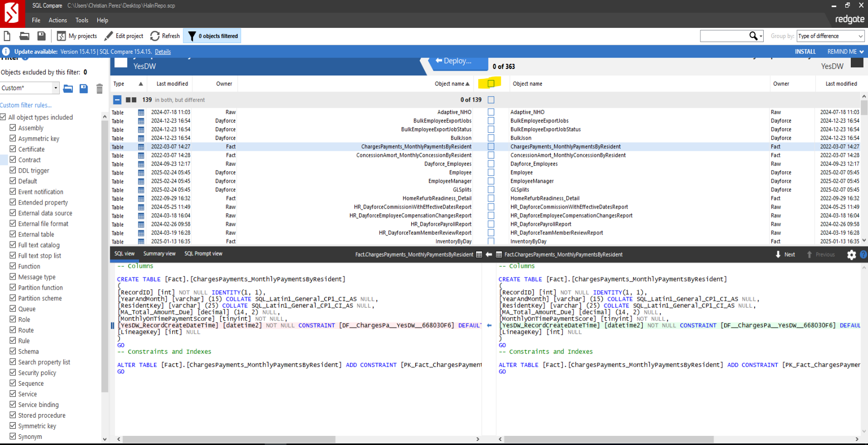Image resolution: width=868 pixels, height=445 pixels.
Task: Click the update Details link
Action: pos(163,52)
